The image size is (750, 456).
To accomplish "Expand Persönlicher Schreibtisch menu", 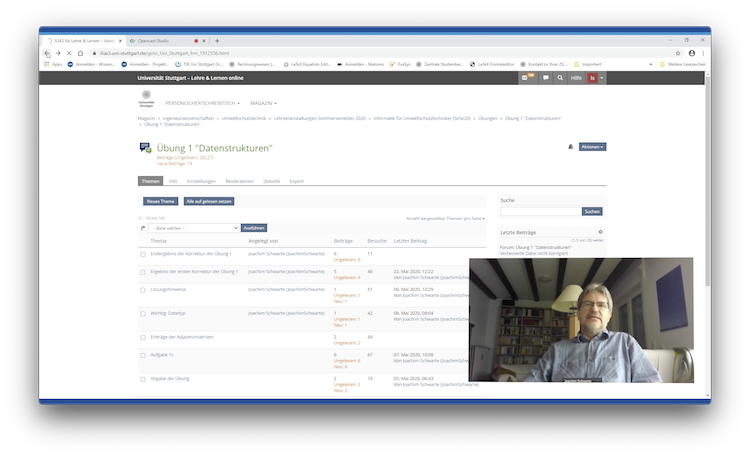I will click(x=202, y=103).
